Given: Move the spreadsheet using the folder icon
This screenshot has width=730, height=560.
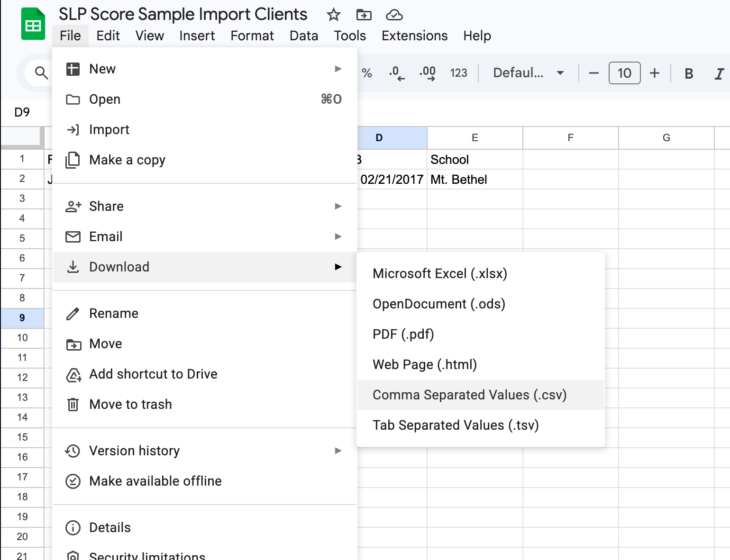Looking at the screenshot, I should click(x=364, y=15).
